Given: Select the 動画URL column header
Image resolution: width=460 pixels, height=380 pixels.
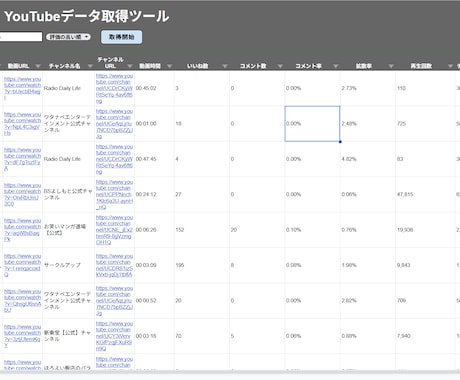Looking at the screenshot, I should point(18,66).
